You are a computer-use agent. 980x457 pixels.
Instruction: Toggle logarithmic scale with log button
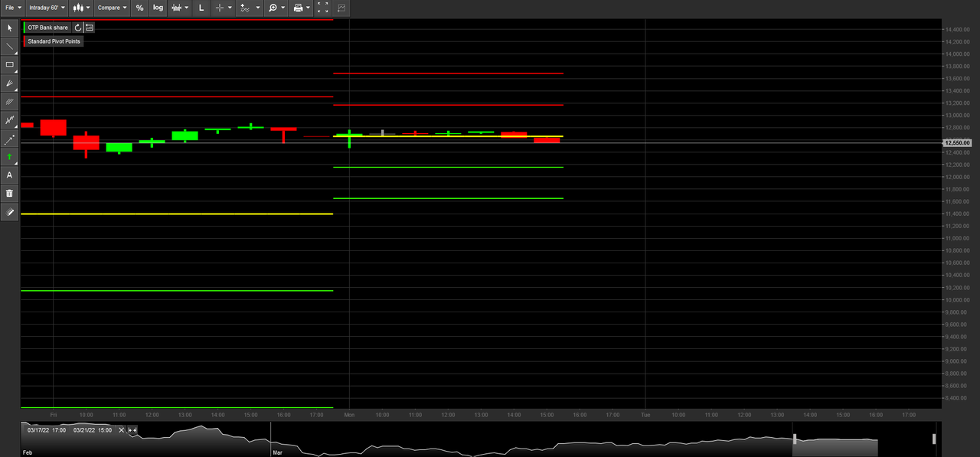[158, 8]
